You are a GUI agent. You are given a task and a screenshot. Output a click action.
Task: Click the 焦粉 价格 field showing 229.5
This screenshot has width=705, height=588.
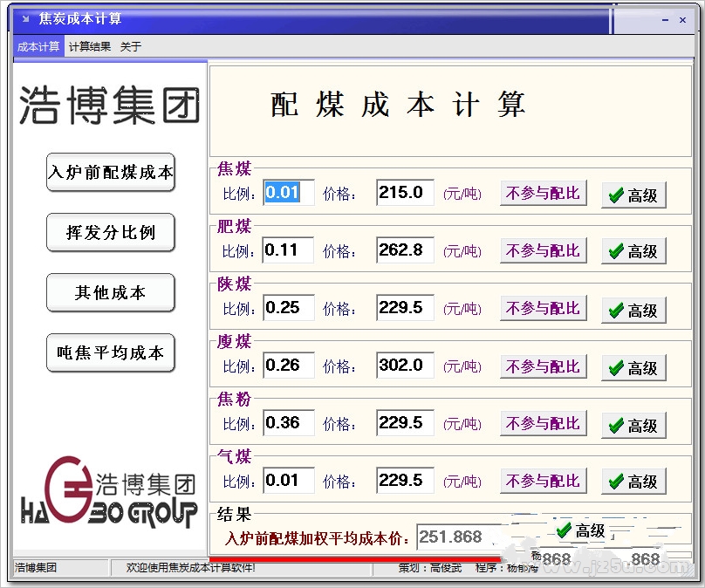pyautogui.click(x=405, y=422)
